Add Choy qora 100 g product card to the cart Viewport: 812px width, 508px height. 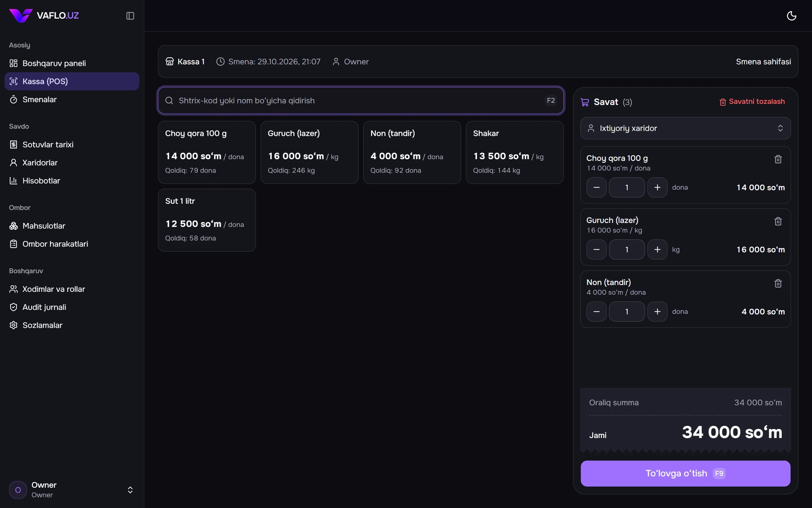click(207, 152)
